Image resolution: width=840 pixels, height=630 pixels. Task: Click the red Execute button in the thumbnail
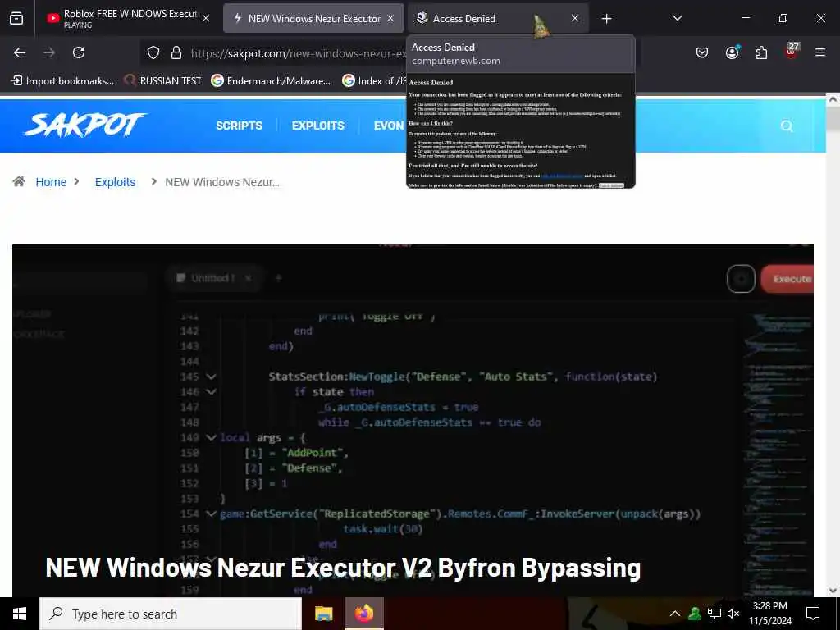(x=788, y=279)
